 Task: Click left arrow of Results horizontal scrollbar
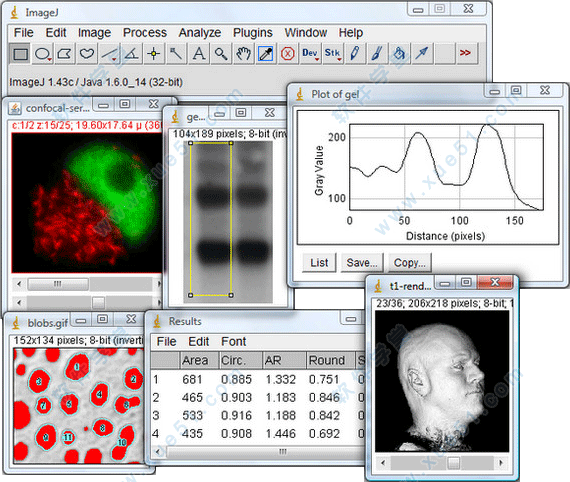(x=157, y=452)
